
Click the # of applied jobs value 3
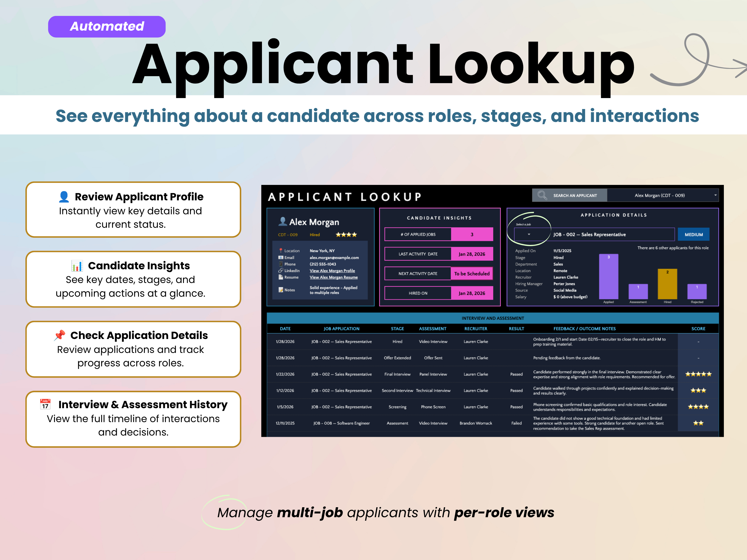pos(472,234)
